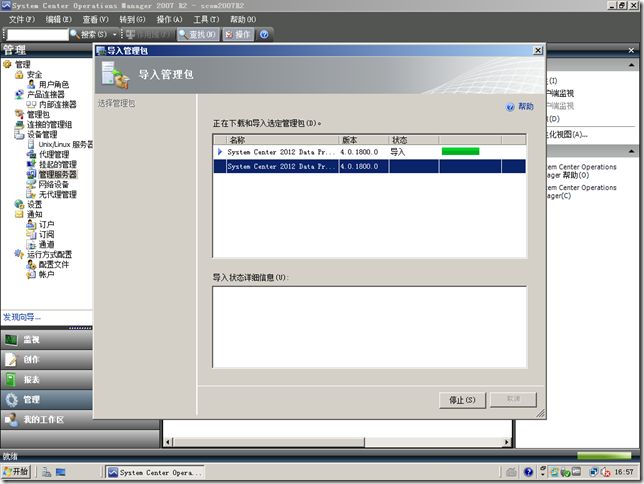Viewport: 644px width, 484px height.
Task: Select the first management pack row being imported
Action: (x=369, y=152)
